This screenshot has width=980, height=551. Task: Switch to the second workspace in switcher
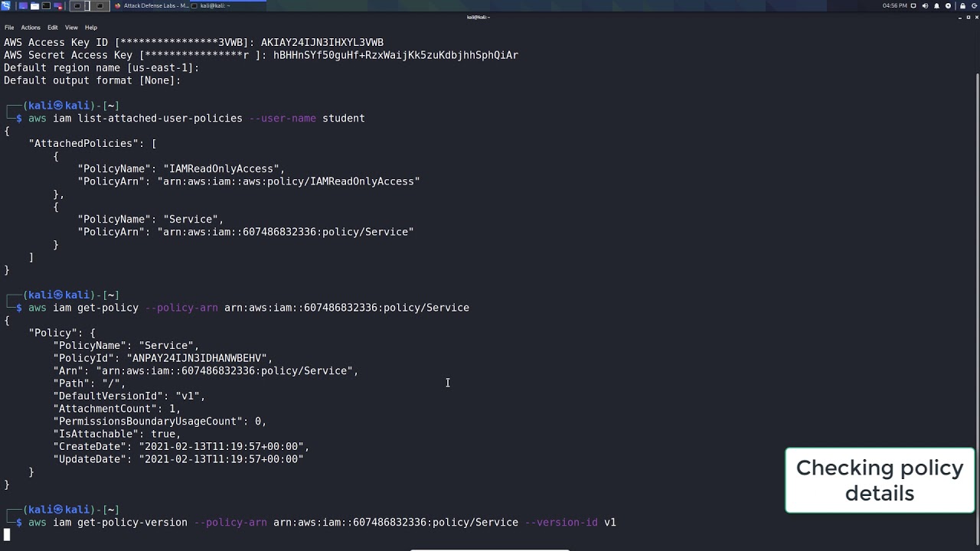pos(100,5)
